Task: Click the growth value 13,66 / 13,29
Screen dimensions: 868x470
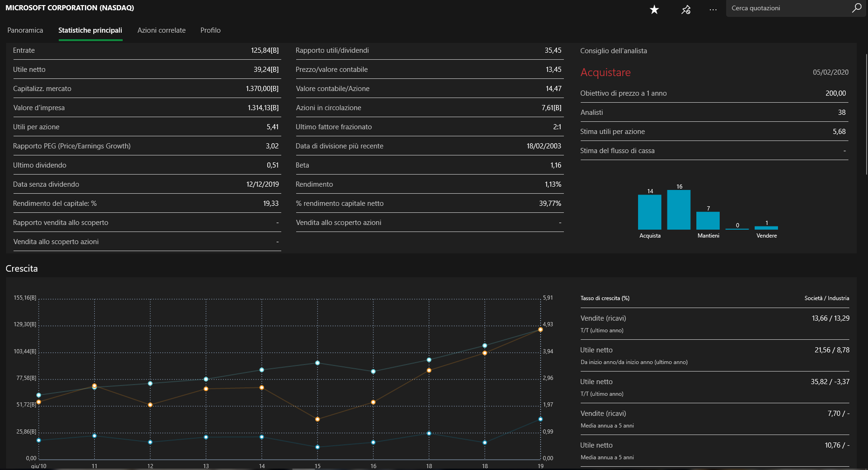Action: (831, 318)
